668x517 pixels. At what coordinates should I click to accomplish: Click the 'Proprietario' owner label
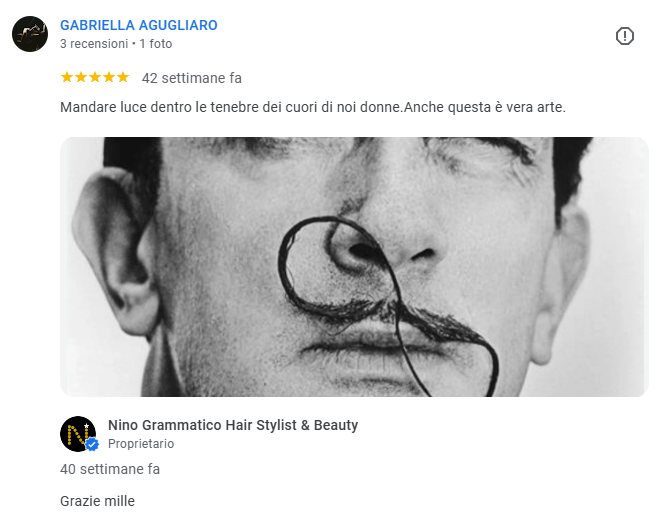click(141, 444)
